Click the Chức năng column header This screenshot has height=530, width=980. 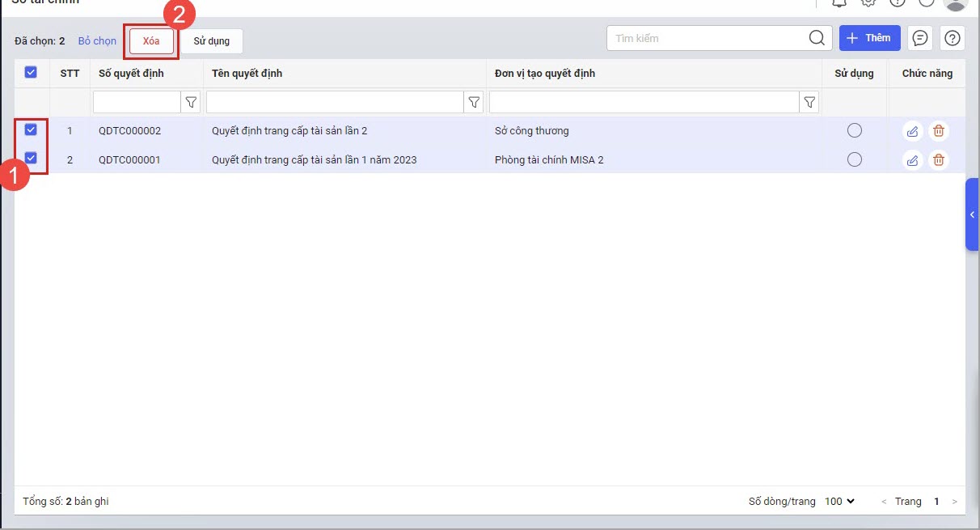pos(927,74)
